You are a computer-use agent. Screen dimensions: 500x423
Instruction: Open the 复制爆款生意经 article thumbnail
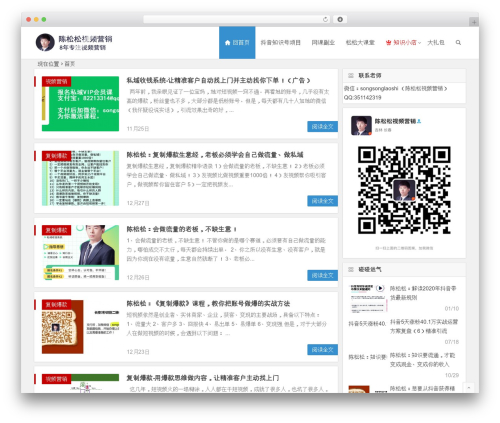click(80, 178)
